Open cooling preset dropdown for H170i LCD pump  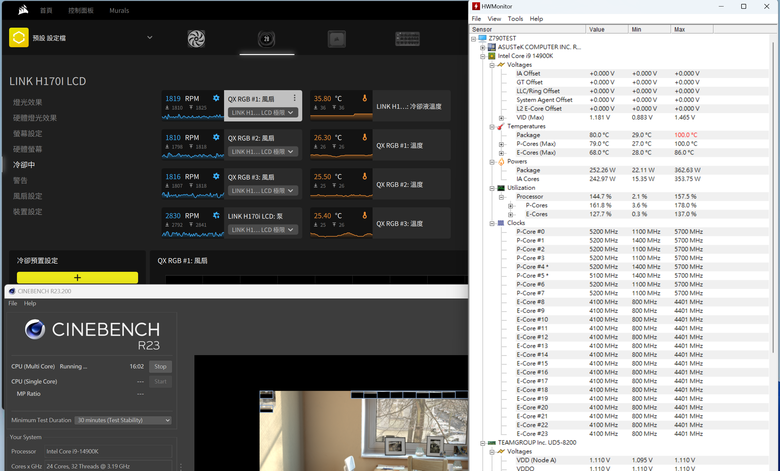[263, 229]
